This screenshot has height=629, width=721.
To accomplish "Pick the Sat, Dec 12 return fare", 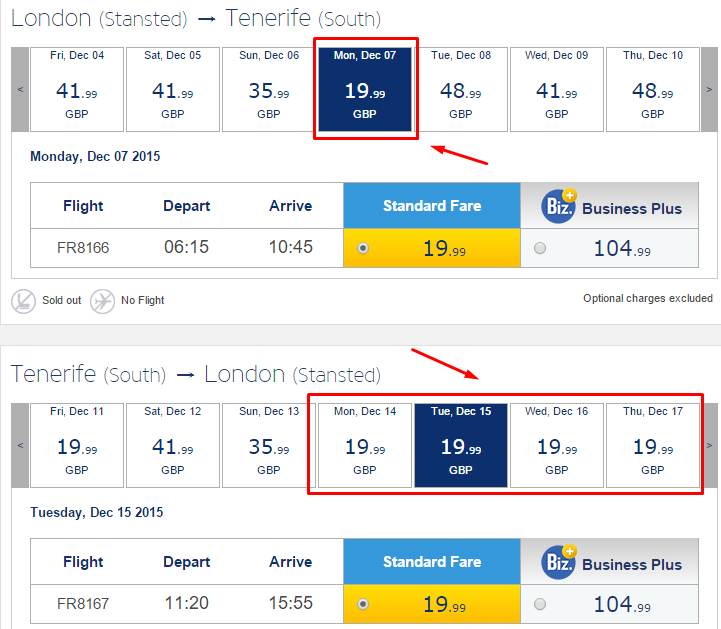I will (x=173, y=445).
